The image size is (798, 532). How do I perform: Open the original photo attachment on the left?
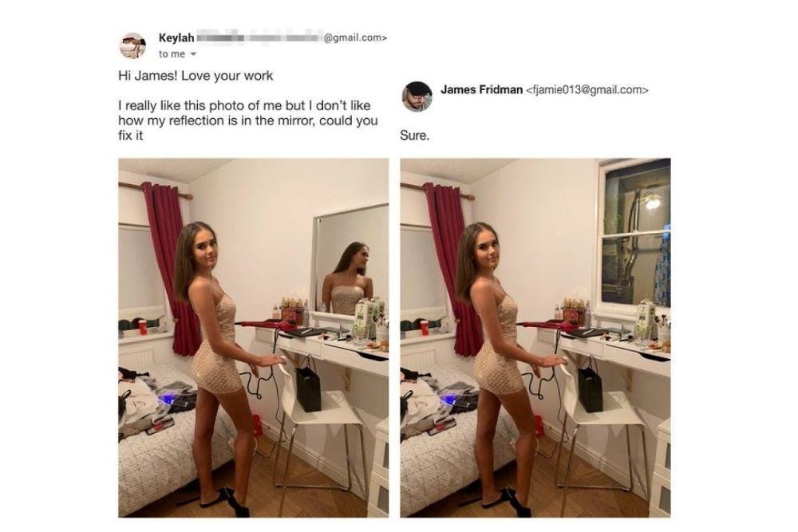254,337
